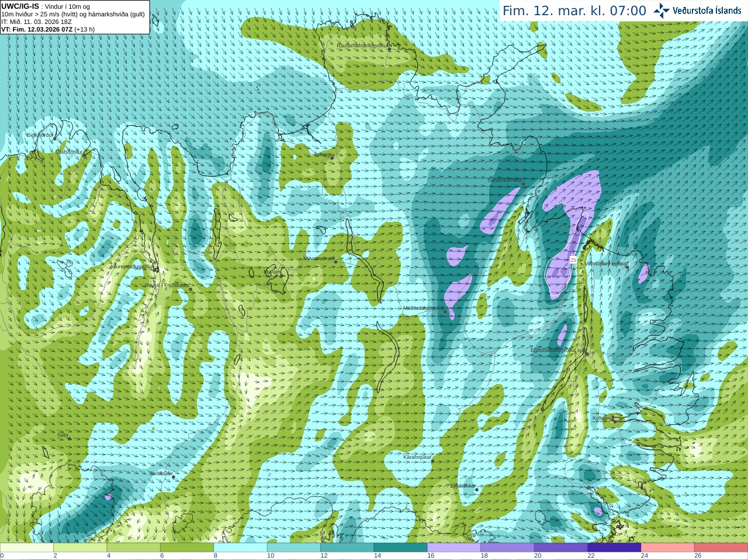This screenshot has height=560, width=748.
Task: Click the Veðurstofa Íslands logo emblem
Action: click(662, 10)
